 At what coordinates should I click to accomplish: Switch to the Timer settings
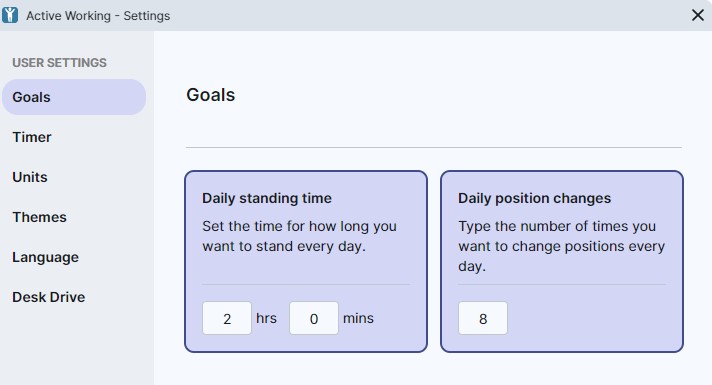tap(74, 137)
